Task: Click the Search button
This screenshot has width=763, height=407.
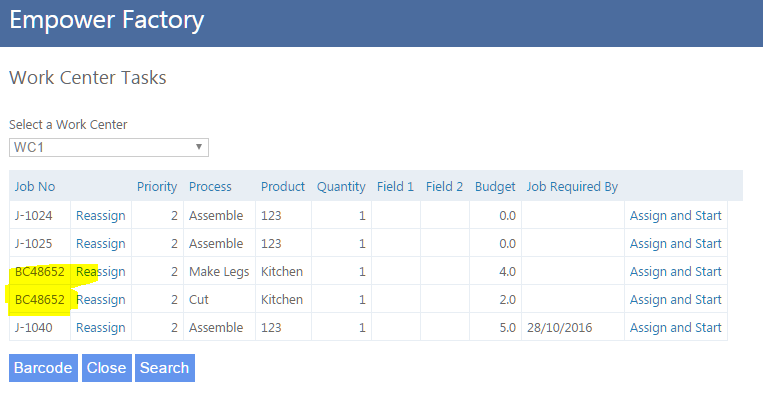Action: (164, 368)
